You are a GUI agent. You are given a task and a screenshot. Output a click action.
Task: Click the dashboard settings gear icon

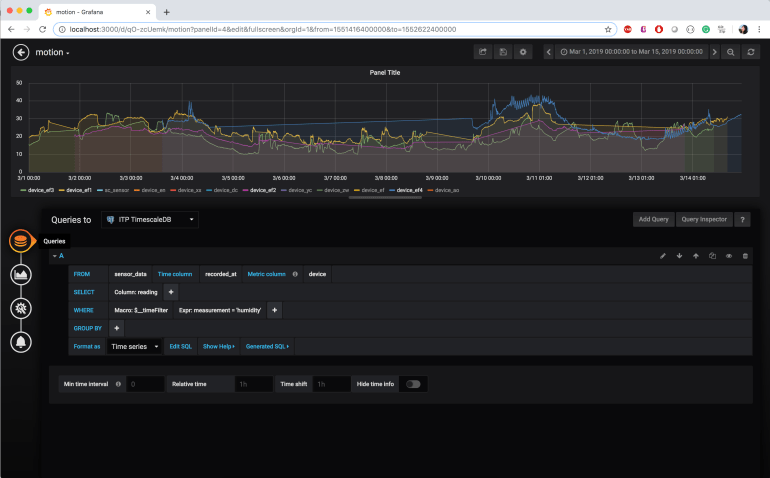[522, 52]
